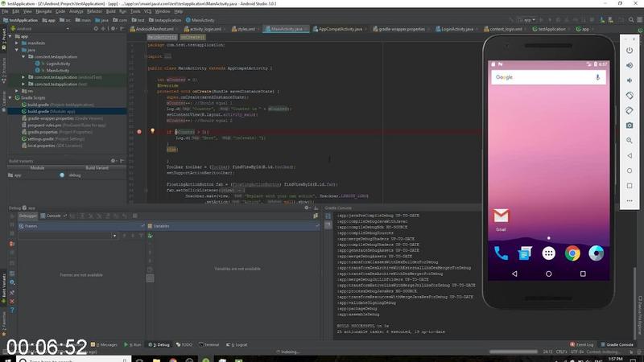
Task: Click the emulator sidebar Home circle
Action: point(630,171)
